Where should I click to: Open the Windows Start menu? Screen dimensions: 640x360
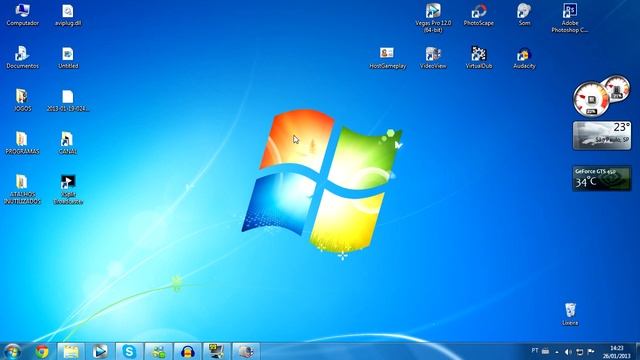[12, 351]
